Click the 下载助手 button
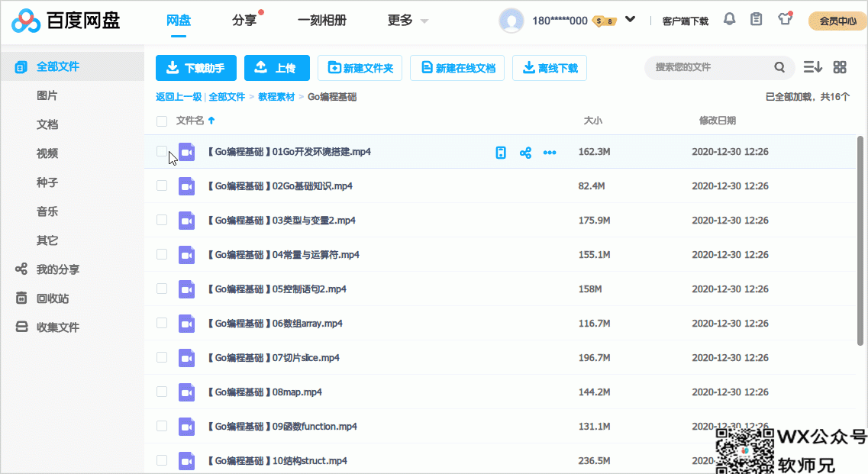This screenshot has height=474, width=868. (x=196, y=68)
